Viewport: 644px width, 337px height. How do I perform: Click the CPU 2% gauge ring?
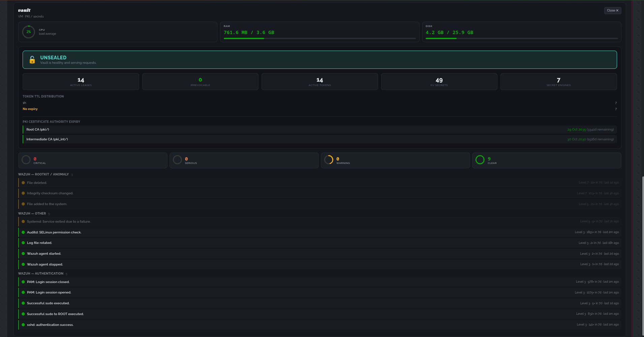[x=29, y=32]
